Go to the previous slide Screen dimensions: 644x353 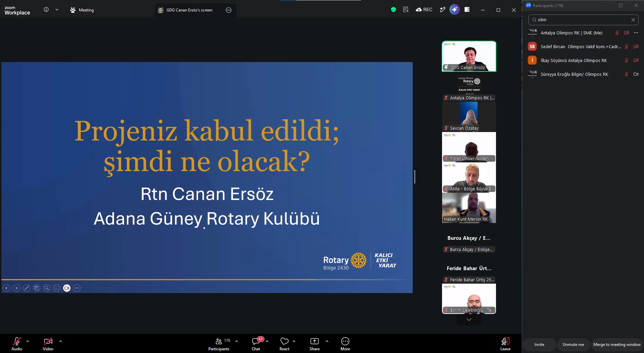point(6,288)
